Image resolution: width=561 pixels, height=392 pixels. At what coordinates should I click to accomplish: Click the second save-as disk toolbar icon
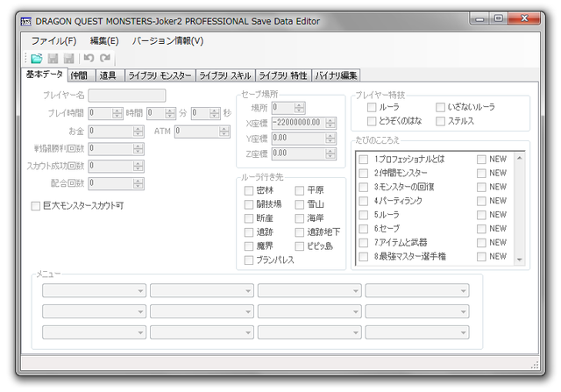pos(68,58)
